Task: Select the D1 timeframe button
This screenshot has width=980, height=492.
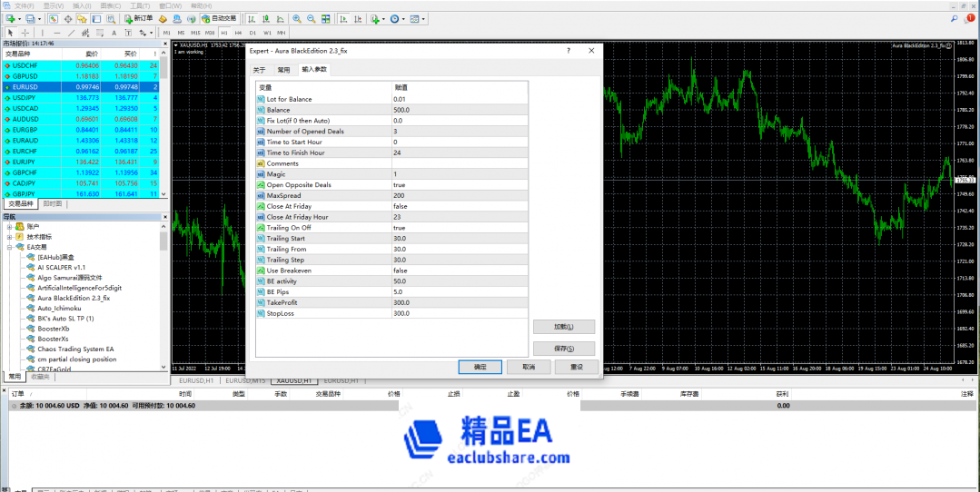Action: coord(252,33)
